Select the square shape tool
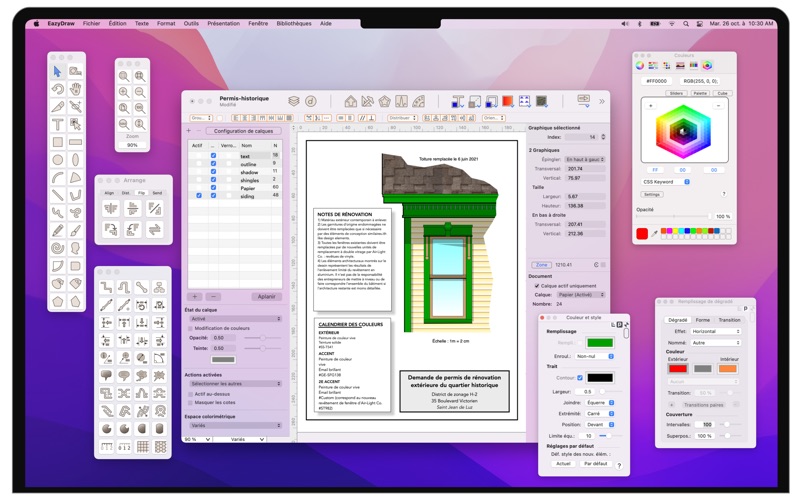The width and height of the screenshot is (800, 500). click(x=58, y=142)
